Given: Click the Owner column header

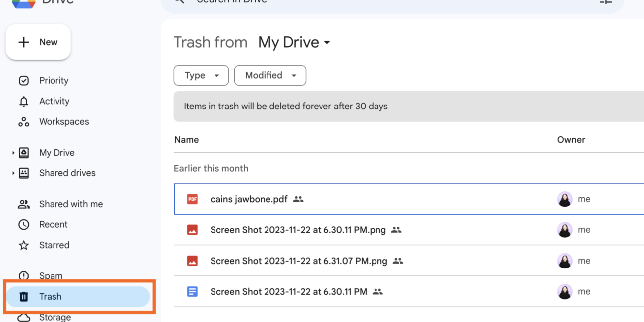Looking at the screenshot, I should (571, 140).
